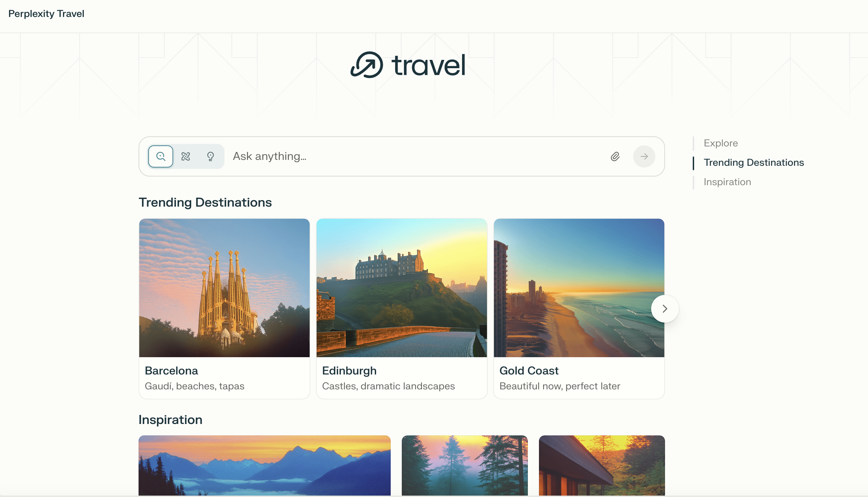Click the submit arrow button
The height and width of the screenshot is (497, 868).
(644, 156)
